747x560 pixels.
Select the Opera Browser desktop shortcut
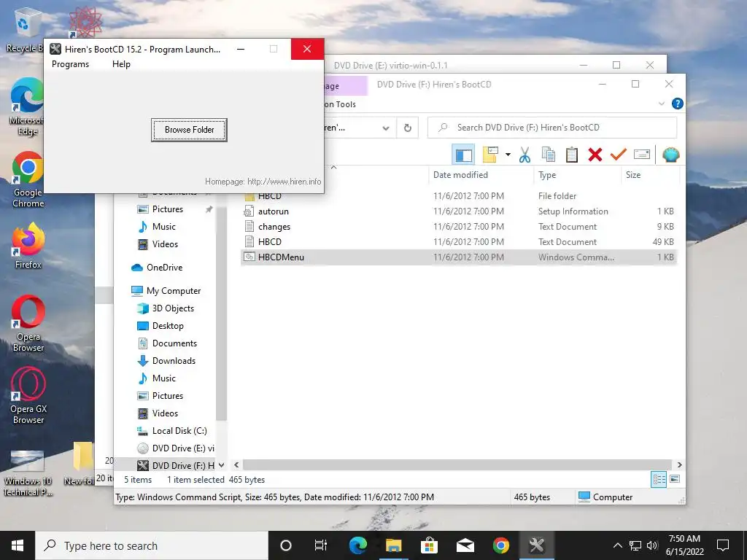tap(28, 324)
